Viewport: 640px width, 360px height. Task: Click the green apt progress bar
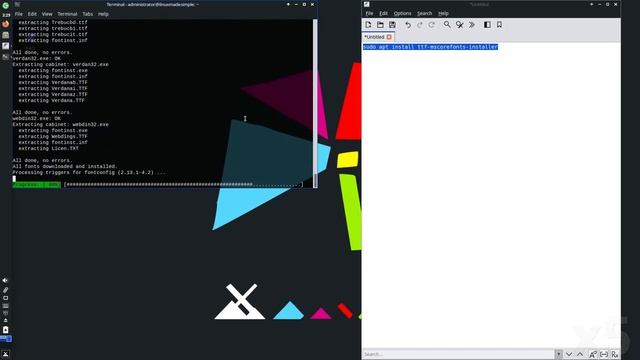(x=36, y=184)
